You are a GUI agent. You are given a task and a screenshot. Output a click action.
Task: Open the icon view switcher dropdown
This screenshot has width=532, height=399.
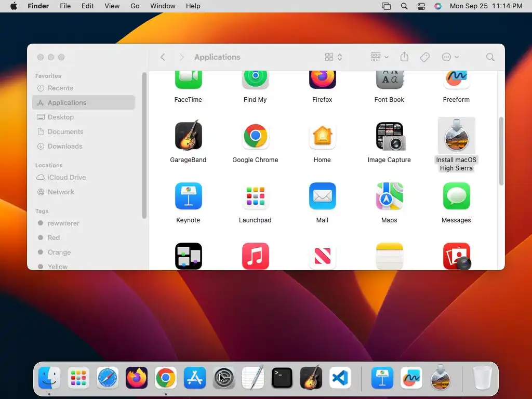click(334, 57)
